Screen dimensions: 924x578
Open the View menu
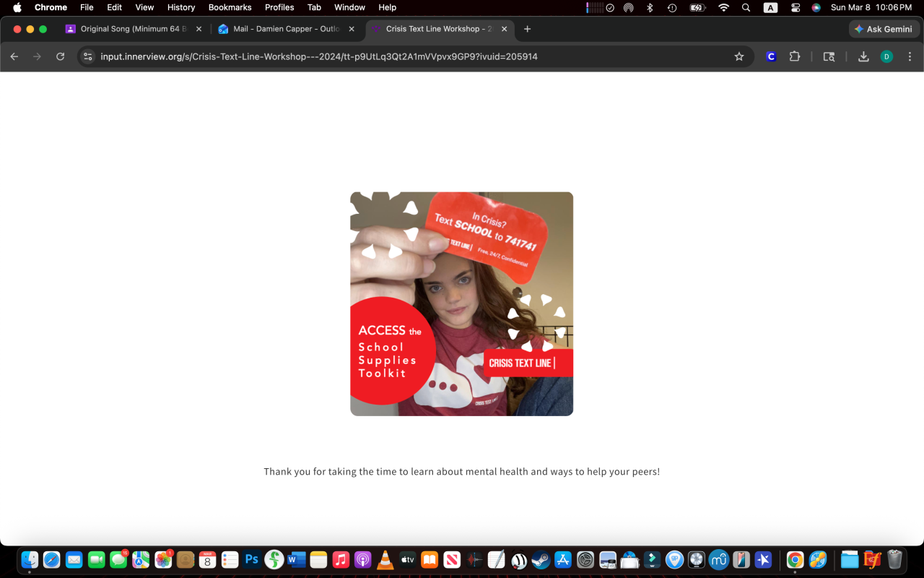pos(144,7)
